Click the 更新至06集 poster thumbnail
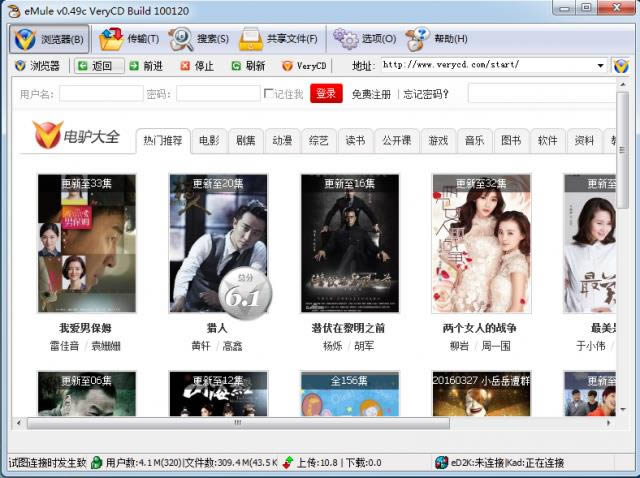This screenshot has width=640, height=478. [x=87, y=394]
